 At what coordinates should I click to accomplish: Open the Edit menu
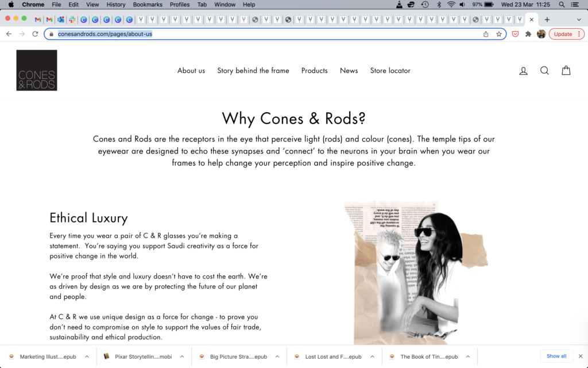tap(73, 5)
